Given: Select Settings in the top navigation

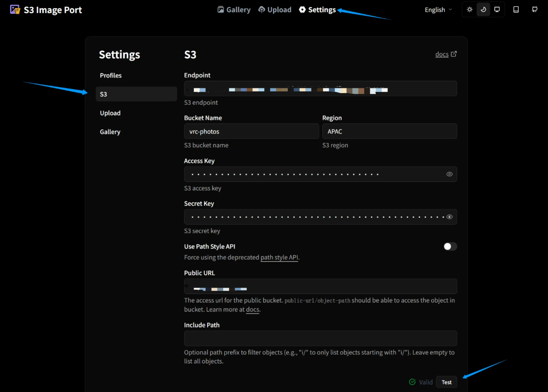Looking at the screenshot, I should pos(317,10).
